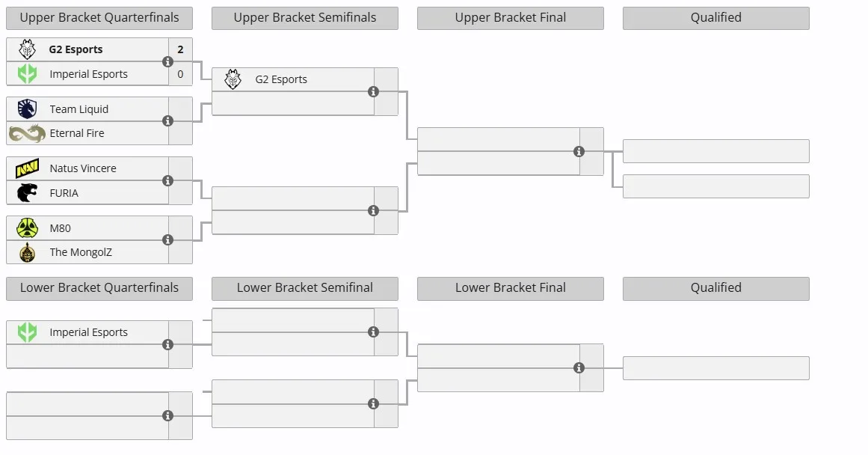Click The MongolZ team logo
The image size is (868, 455).
[x=27, y=253]
